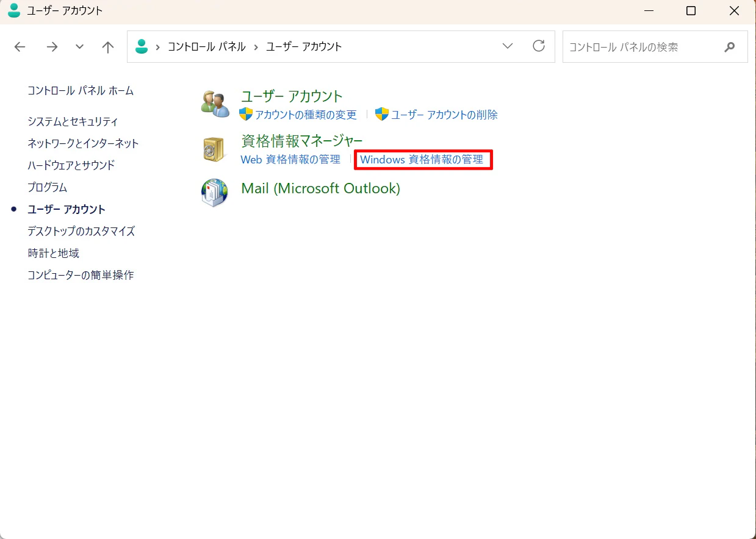Open Mail (Microsoft Outlook) link

(x=321, y=188)
